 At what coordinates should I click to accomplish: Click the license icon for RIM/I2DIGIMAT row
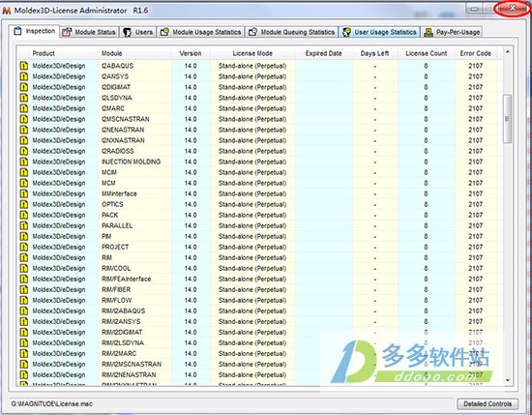coord(23,332)
